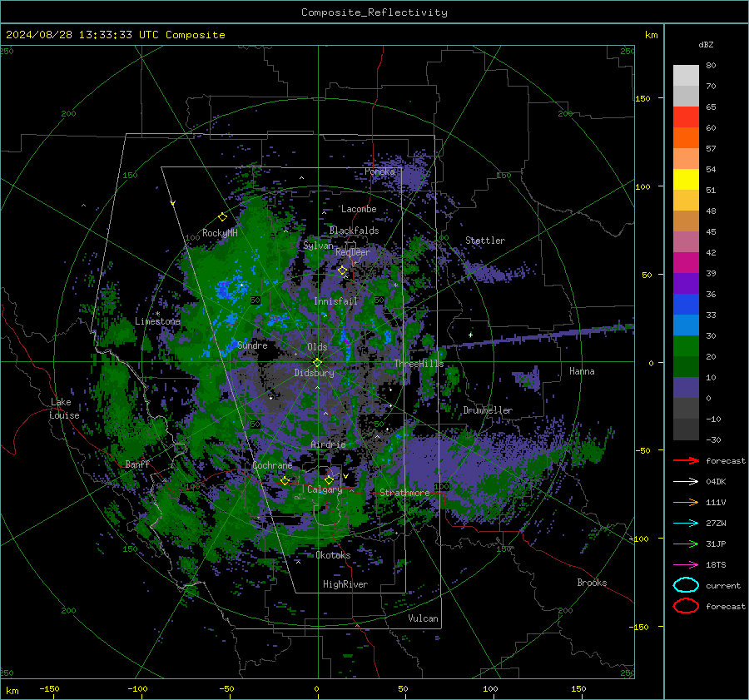Click the Stettler town label
The height and width of the screenshot is (700, 749).
pyautogui.click(x=485, y=241)
